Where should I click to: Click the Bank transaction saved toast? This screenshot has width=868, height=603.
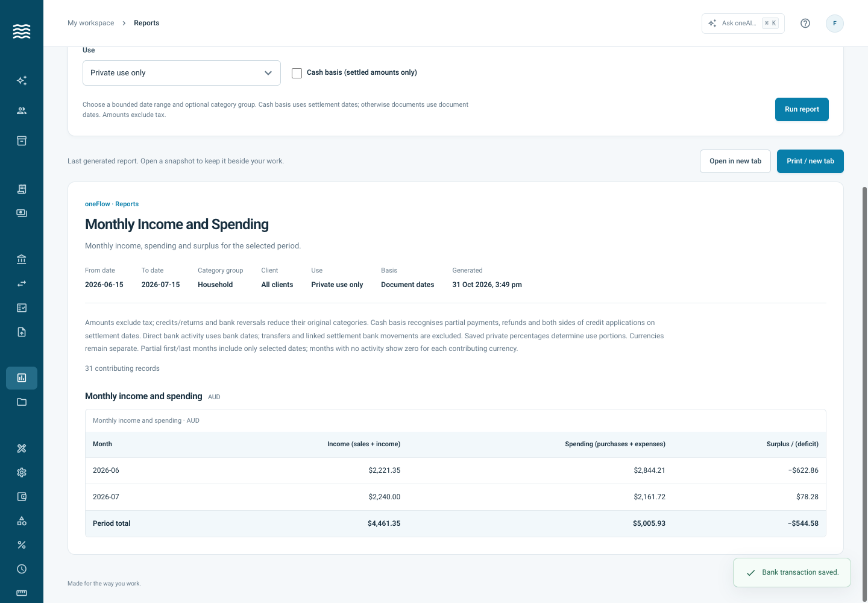pos(792,572)
